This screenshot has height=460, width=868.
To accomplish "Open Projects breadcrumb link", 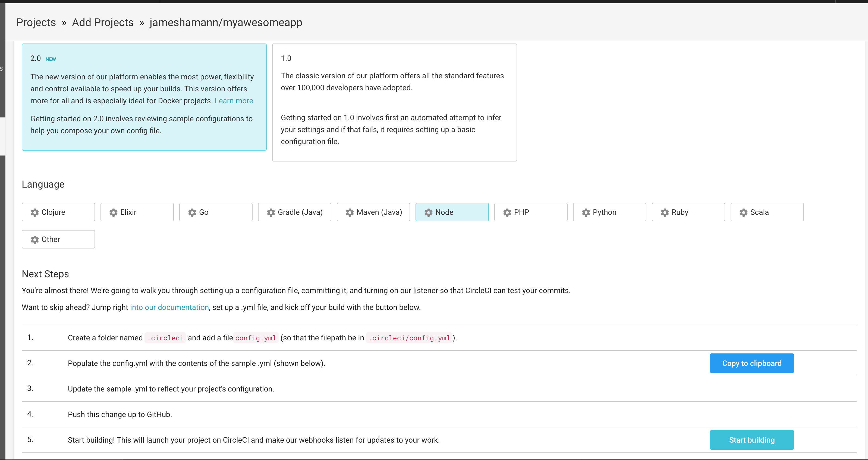I will [36, 22].
